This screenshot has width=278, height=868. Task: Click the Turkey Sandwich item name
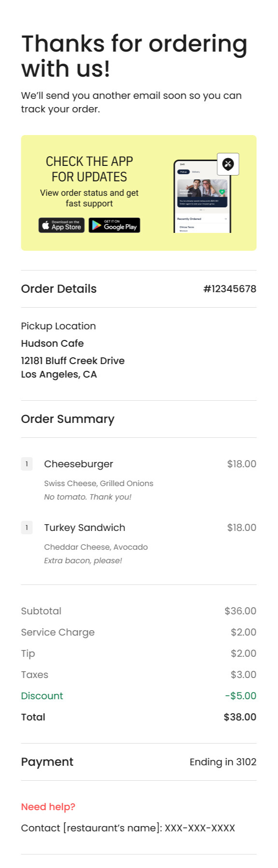tap(84, 527)
